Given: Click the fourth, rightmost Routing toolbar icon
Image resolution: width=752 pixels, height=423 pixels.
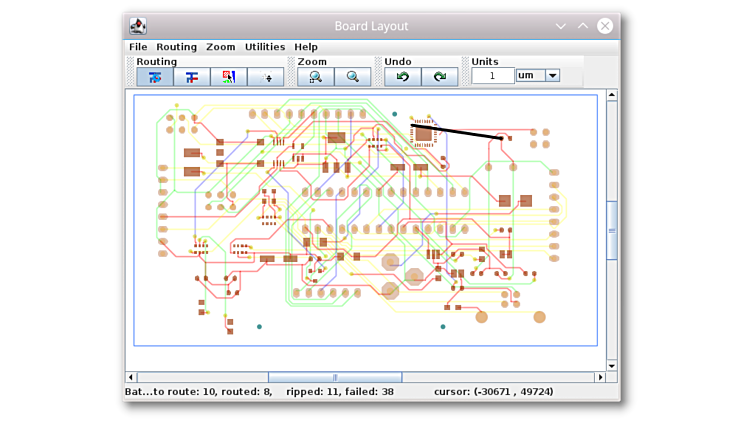Looking at the screenshot, I should coord(266,77).
